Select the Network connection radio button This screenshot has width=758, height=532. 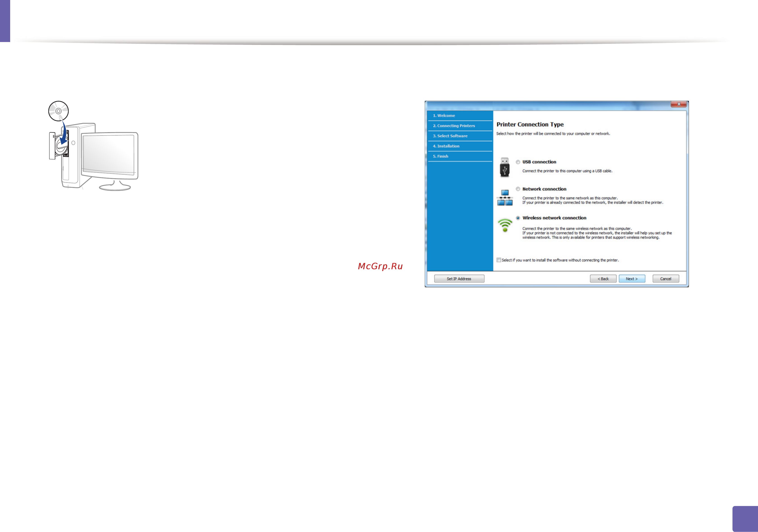(x=518, y=189)
